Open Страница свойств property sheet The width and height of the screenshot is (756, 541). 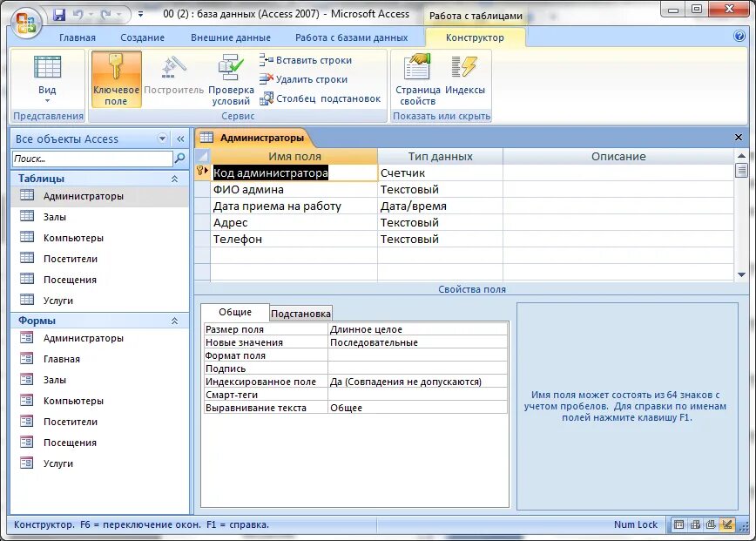coord(417,79)
